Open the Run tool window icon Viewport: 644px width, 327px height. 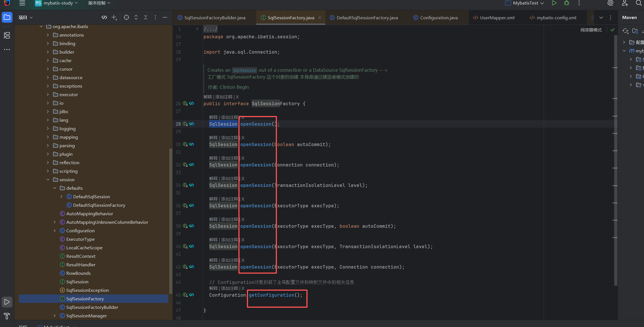click(7, 302)
